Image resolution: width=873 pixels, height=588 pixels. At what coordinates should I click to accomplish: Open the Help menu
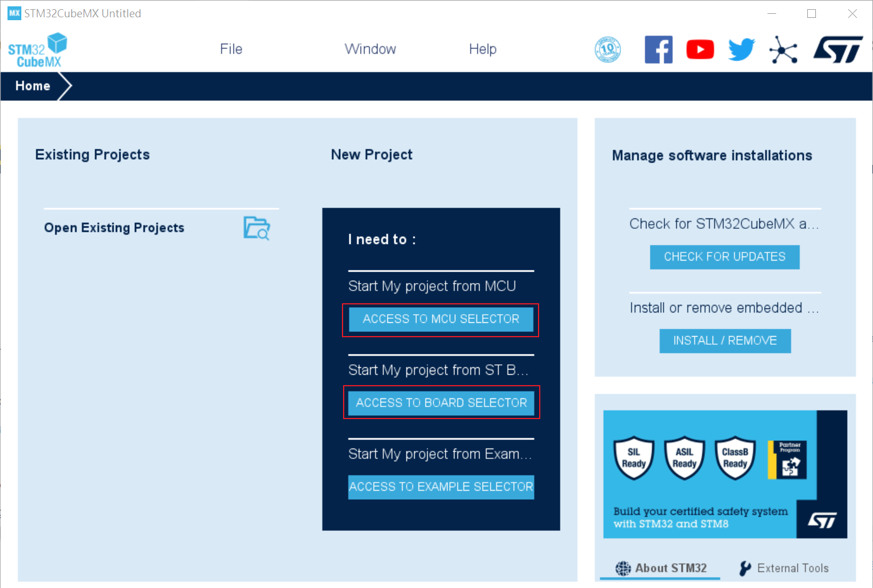(483, 49)
